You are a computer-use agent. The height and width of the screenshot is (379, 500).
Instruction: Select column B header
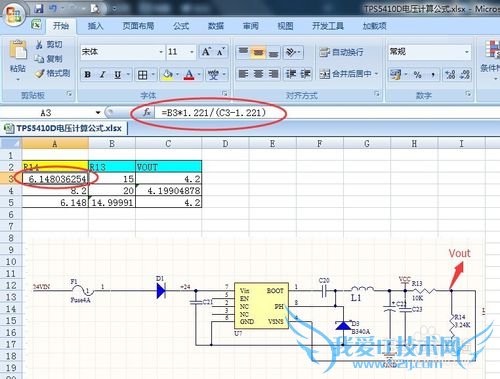click(x=112, y=144)
